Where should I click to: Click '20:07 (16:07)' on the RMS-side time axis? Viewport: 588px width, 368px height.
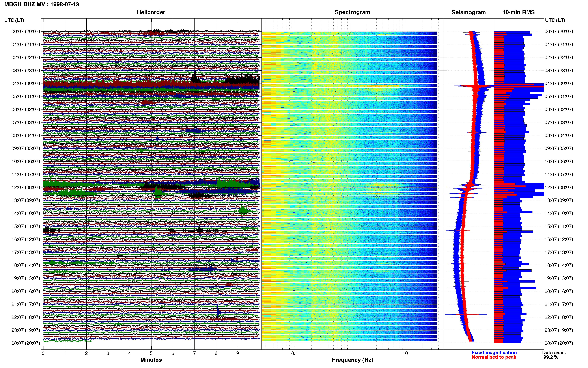[x=559, y=291]
